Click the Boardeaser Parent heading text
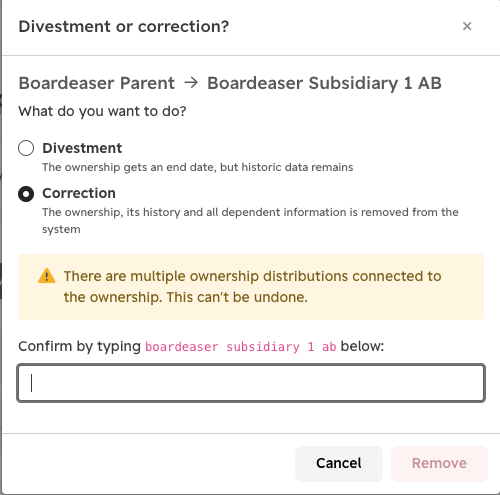 [x=97, y=83]
